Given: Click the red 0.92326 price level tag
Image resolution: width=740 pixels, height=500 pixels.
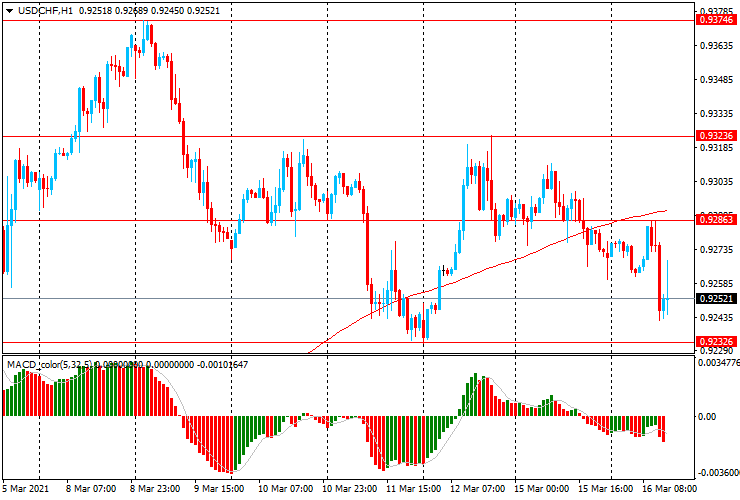Looking at the screenshot, I should point(714,342).
